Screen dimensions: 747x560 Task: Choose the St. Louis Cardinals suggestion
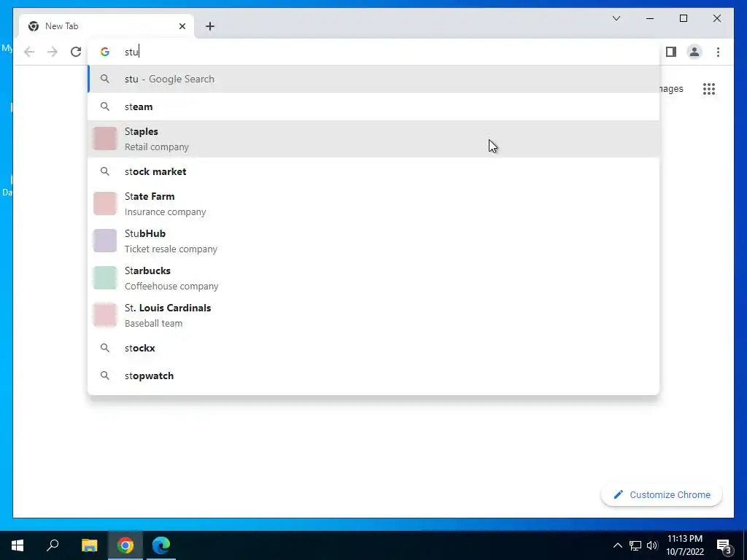373,315
